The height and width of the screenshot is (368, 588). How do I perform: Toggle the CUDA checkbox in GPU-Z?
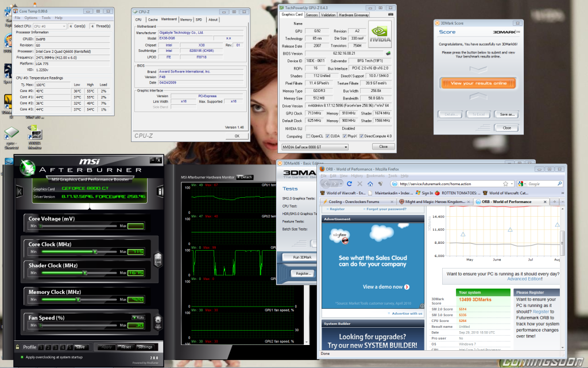pyautogui.click(x=327, y=136)
